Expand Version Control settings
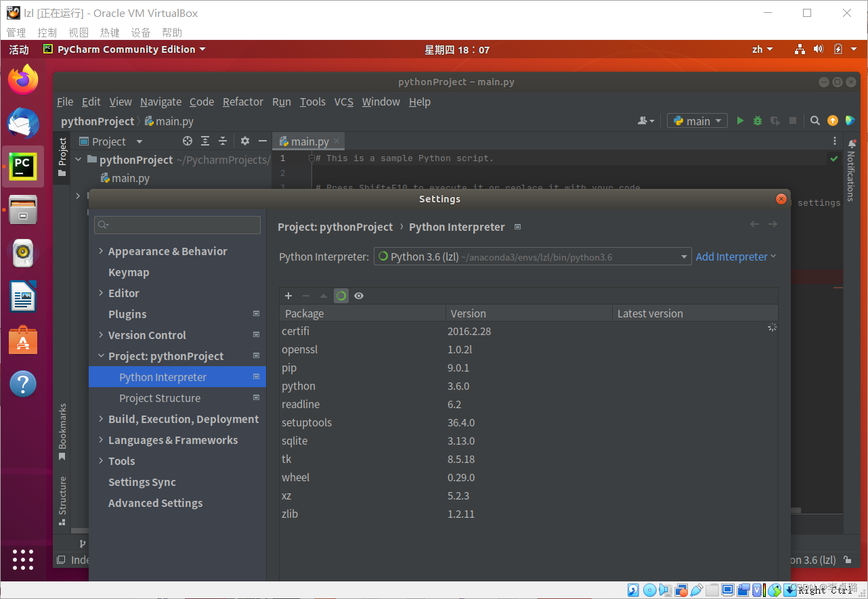This screenshot has height=599, width=868. [101, 335]
